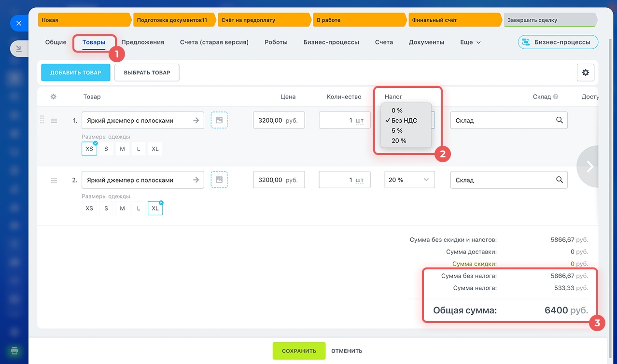
Task: Click image placeholder icon for first product
Action: [219, 120]
